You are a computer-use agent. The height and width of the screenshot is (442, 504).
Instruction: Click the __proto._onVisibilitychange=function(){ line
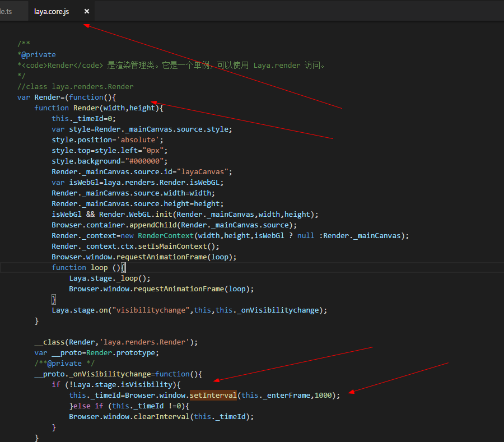point(118,374)
